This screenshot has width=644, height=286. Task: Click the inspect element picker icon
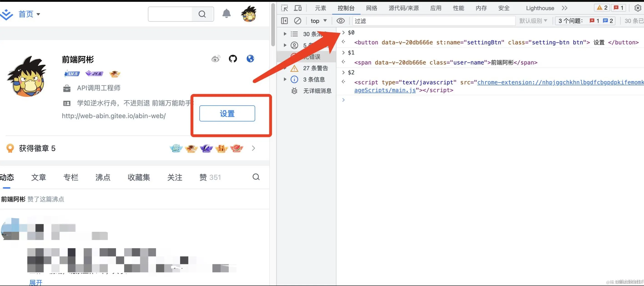click(284, 8)
